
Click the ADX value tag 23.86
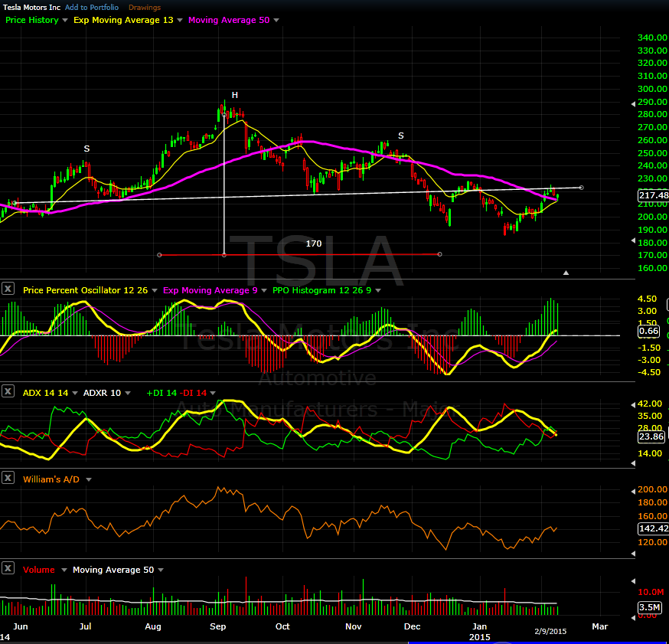coord(651,436)
